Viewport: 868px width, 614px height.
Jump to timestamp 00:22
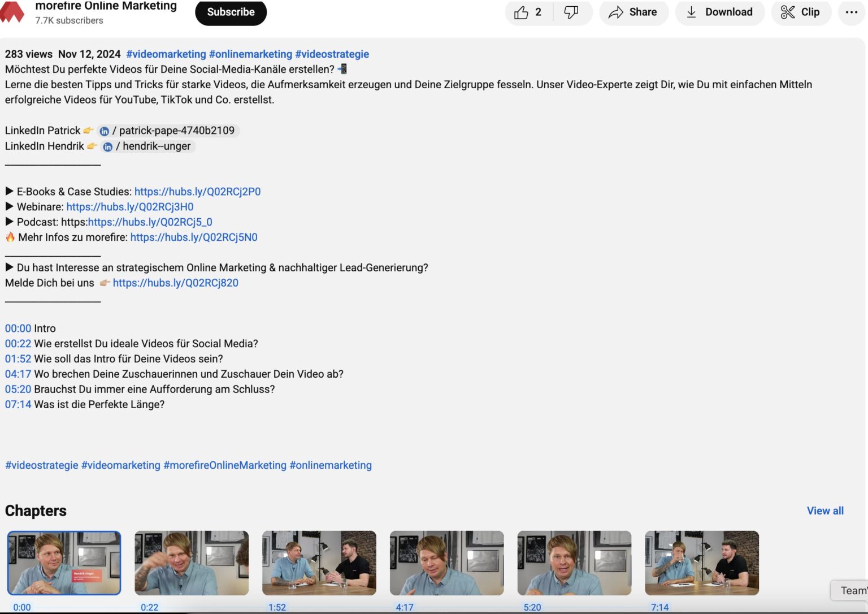(18, 343)
